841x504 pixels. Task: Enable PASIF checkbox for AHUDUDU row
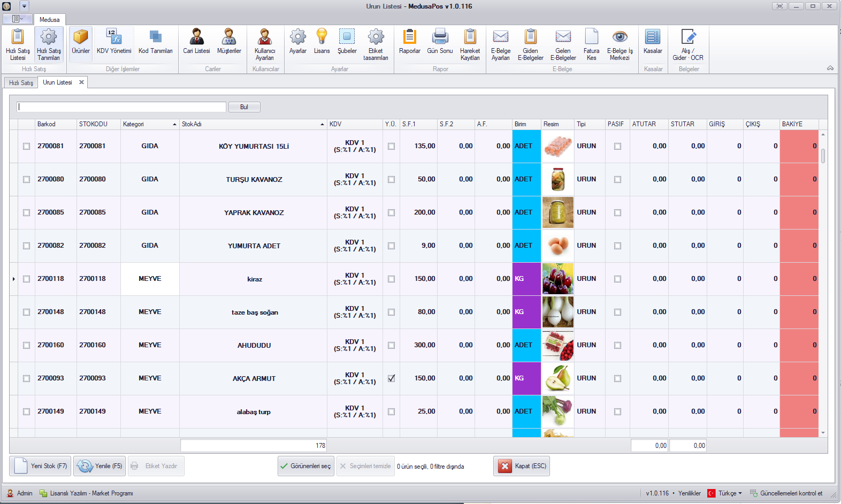[617, 345]
